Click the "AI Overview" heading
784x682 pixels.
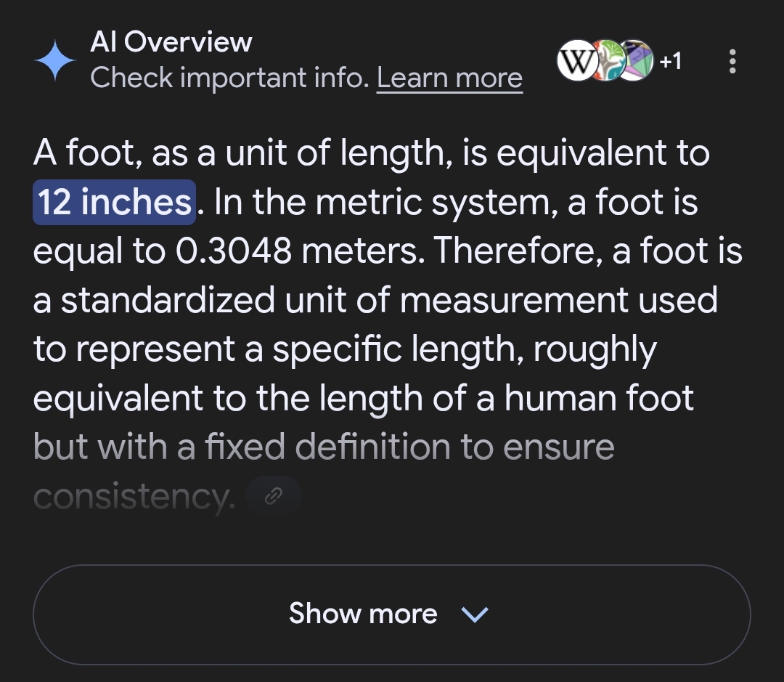[171, 41]
